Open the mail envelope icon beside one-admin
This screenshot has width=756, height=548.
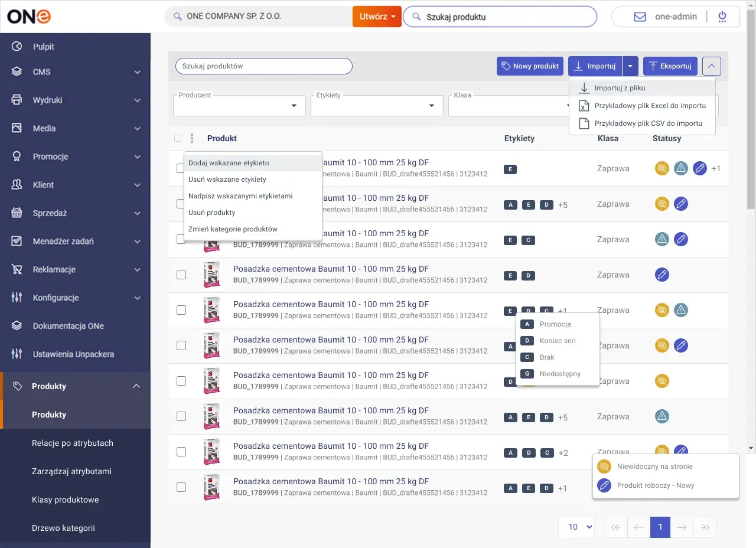point(640,17)
